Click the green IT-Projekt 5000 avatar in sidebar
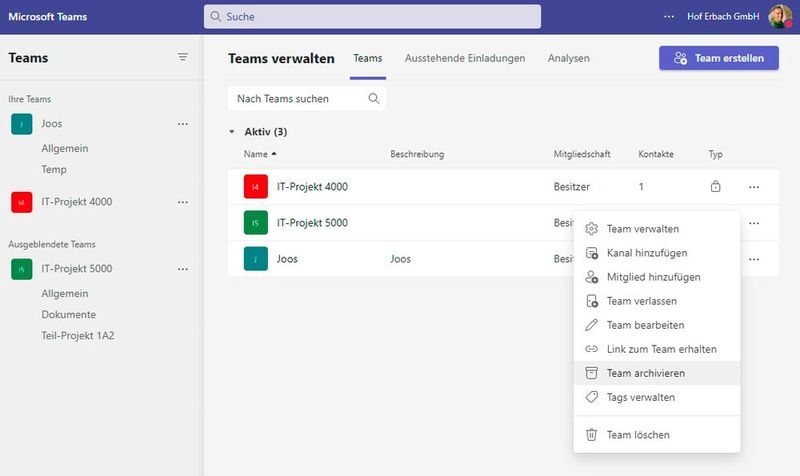This screenshot has width=800, height=476. [x=21, y=269]
